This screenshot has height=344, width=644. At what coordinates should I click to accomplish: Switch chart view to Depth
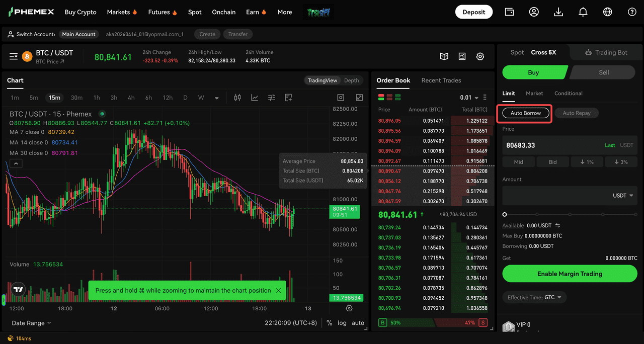click(x=352, y=80)
